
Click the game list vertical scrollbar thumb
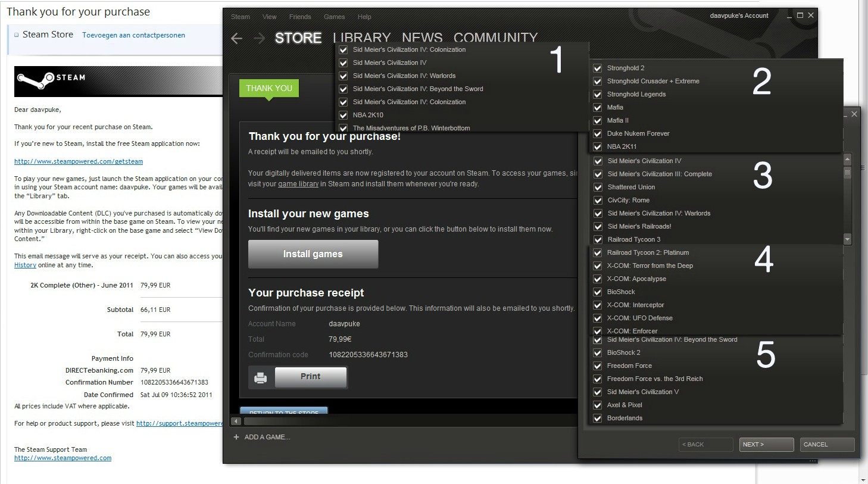847,173
